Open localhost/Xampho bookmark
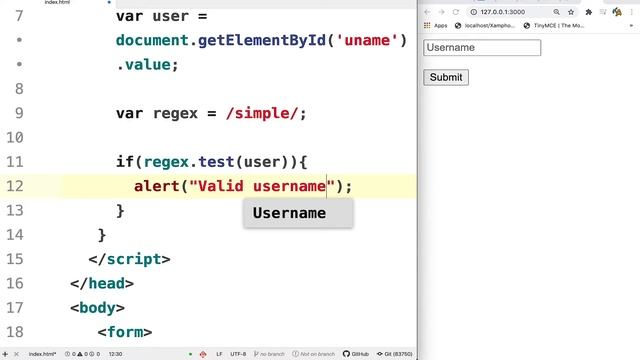This screenshot has height=360, width=640. [x=485, y=26]
